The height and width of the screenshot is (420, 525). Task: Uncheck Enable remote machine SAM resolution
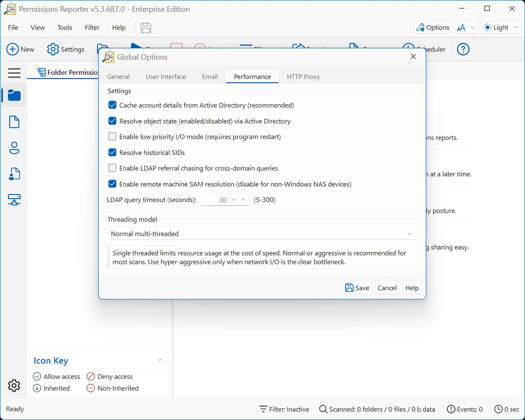112,184
